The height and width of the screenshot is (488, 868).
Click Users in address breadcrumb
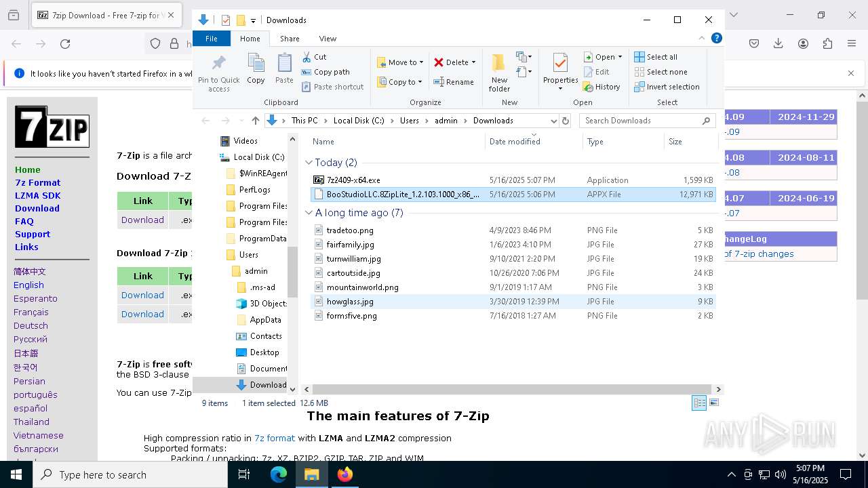click(410, 121)
